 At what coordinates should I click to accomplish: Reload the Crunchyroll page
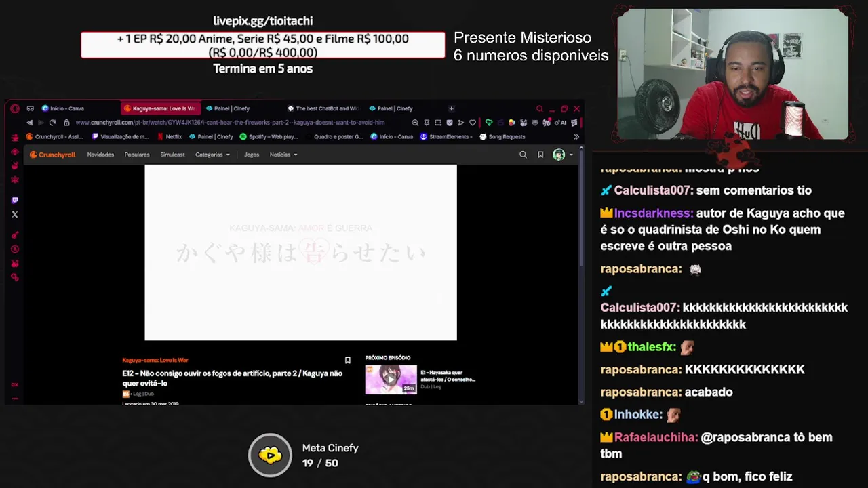point(52,123)
